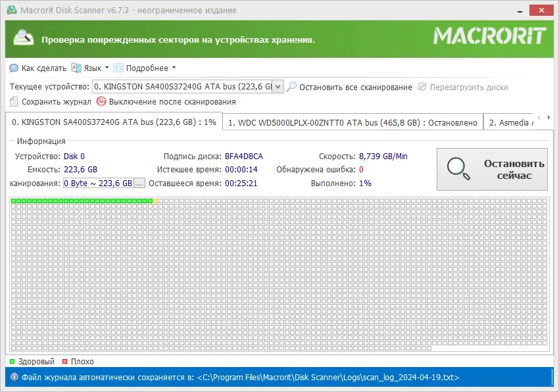The image size is (559, 392).
Task: Click the capacity value 223,6 GB
Action: pyautogui.click(x=81, y=170)
